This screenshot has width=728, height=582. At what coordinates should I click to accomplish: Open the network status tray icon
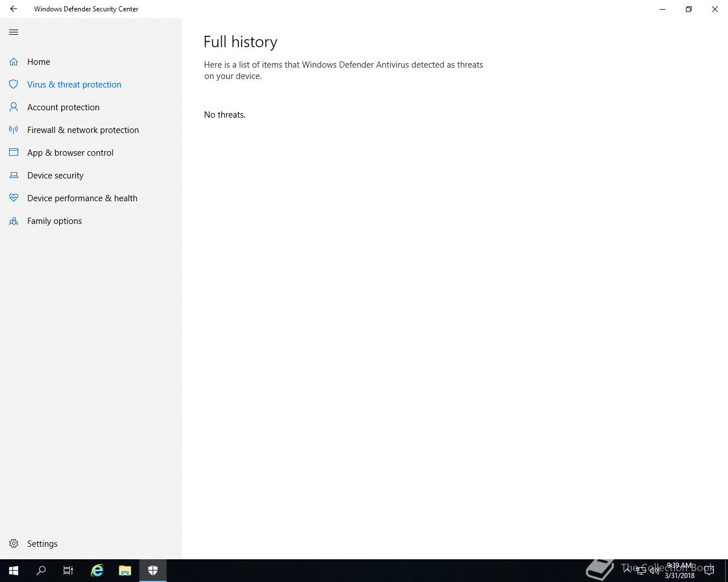pos(641,571)
